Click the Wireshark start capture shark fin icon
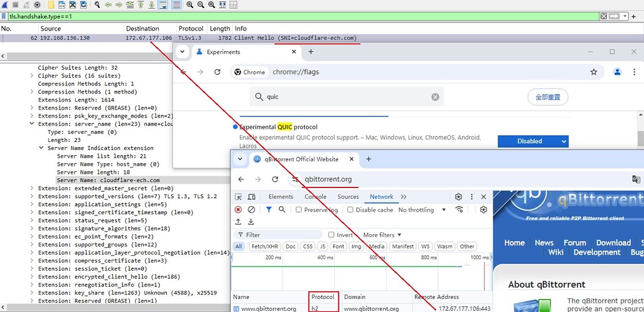The image size is (644, 312). click(5, 4)
